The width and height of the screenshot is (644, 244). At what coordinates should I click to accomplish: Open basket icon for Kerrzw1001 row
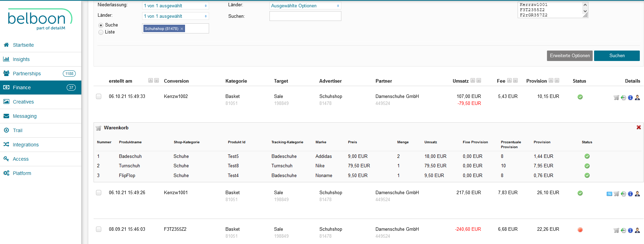coord(616,194)
